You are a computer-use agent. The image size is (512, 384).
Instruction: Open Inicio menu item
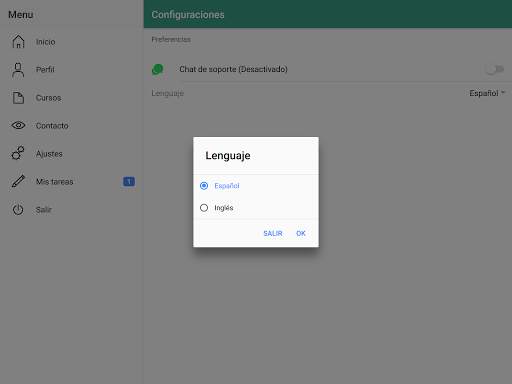click(72, 42)
